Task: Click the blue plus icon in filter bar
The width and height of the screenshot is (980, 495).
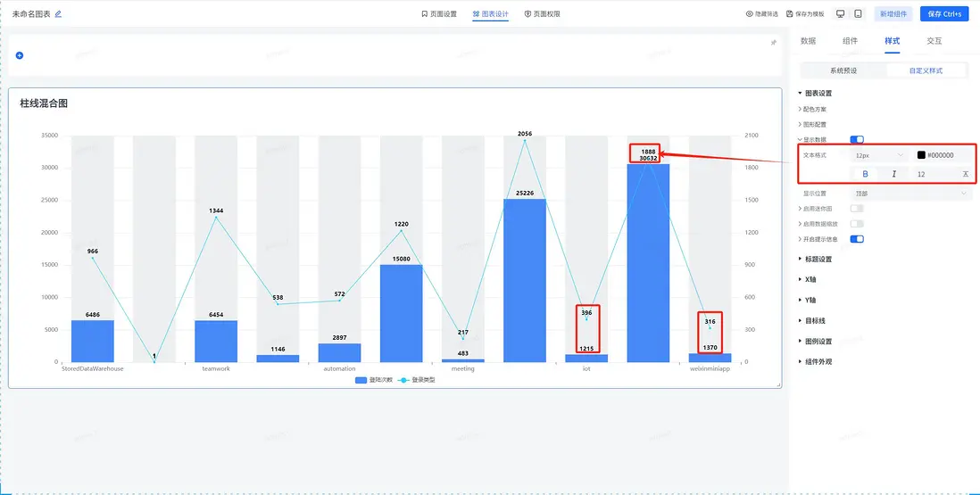Action: (x=20, y=55)
